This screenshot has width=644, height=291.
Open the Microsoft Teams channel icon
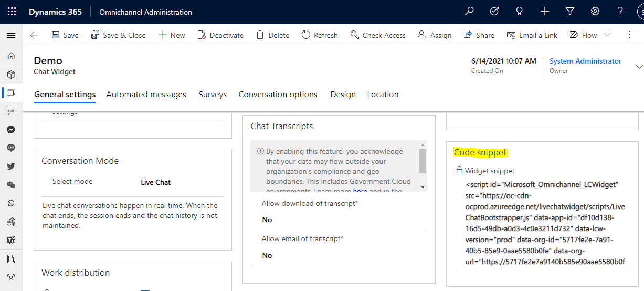(11, 240)
